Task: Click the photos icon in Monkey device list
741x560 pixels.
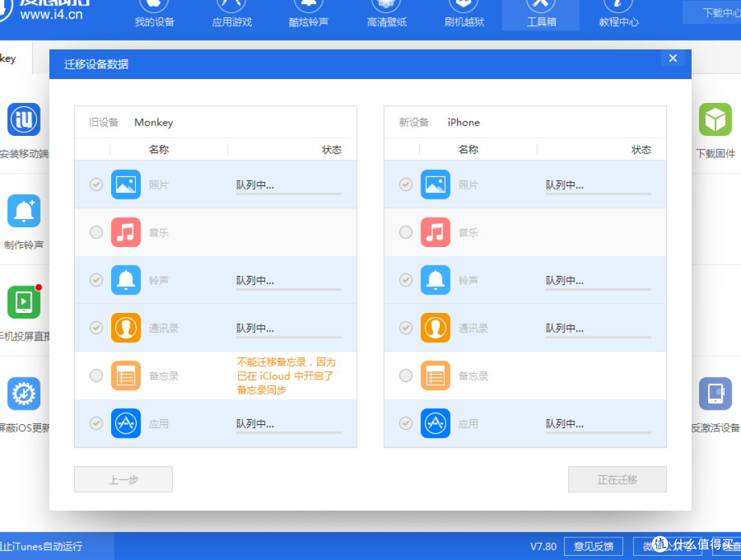Action: [126, 185]
